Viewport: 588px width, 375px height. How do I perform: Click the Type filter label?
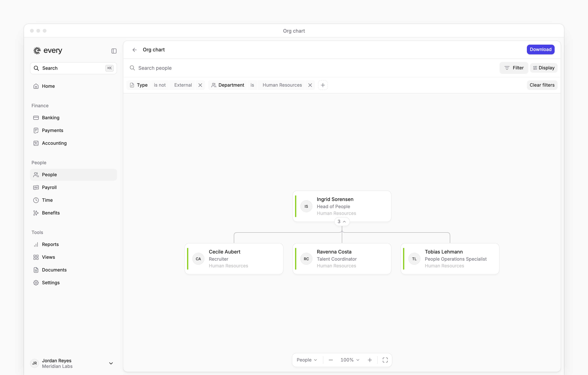pyautogui.click(x=139, y=85)
